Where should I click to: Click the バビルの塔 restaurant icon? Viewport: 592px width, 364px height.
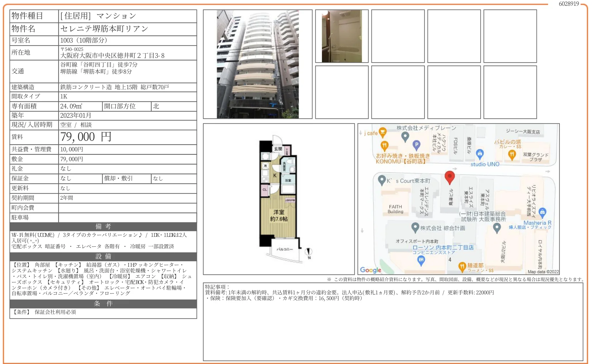click(512, 155)
